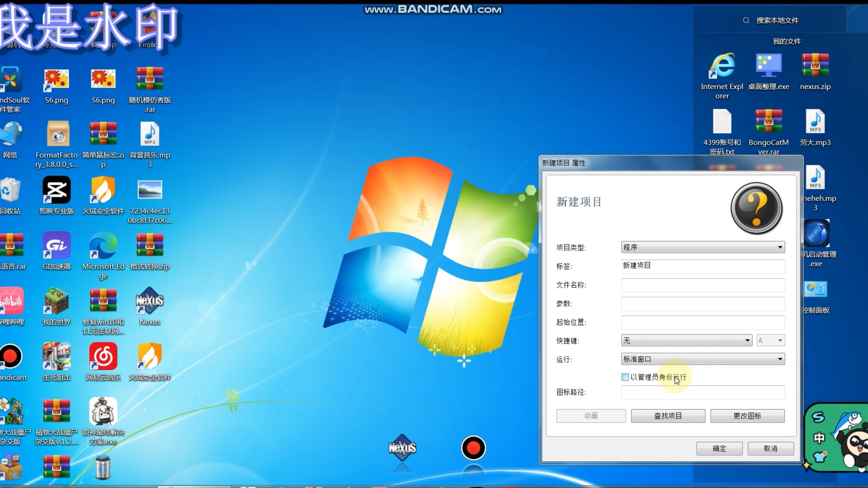Image resolution: width=868 pixels, height=488 pixels.
Task: Click the red record icon in dock
Action: (x=473, y=448)
